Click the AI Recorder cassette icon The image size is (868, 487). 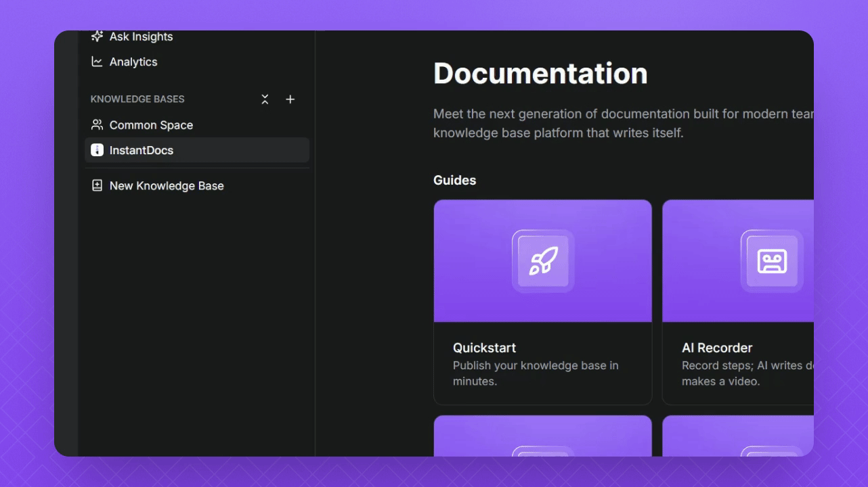pos(772,261)
